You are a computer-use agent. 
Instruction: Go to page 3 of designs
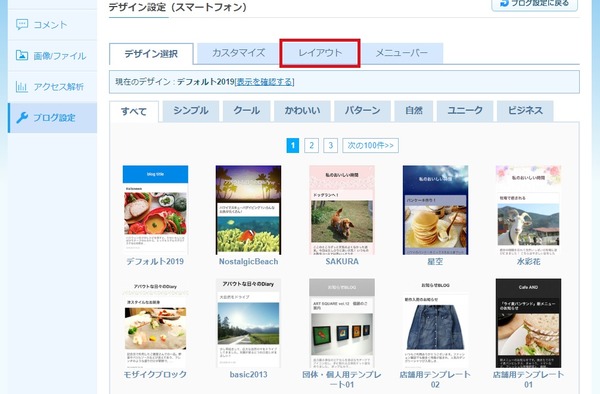[331, 145]
